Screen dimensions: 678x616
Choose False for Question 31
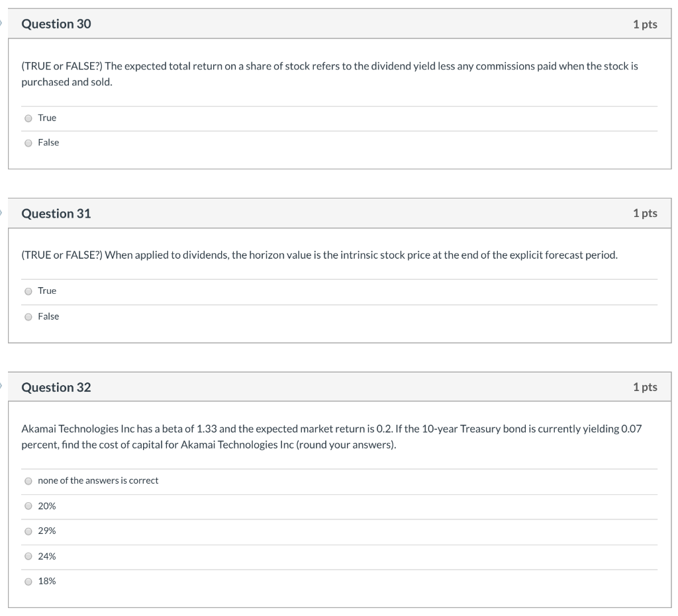tap(28, 317)
